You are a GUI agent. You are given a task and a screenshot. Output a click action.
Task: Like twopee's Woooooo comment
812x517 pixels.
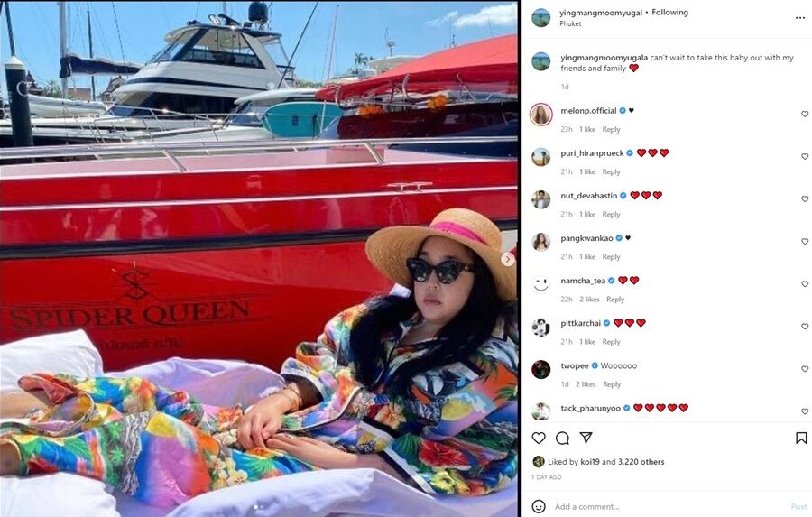tap(805, 369)
